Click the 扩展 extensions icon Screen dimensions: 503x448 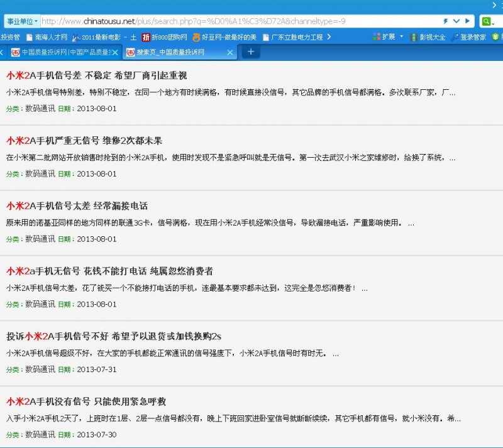pyautogui.click(x=377, y=37)
